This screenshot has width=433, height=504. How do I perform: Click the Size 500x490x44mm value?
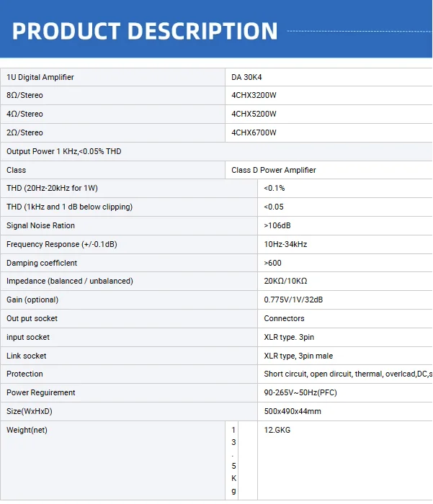tap(293, 411)
